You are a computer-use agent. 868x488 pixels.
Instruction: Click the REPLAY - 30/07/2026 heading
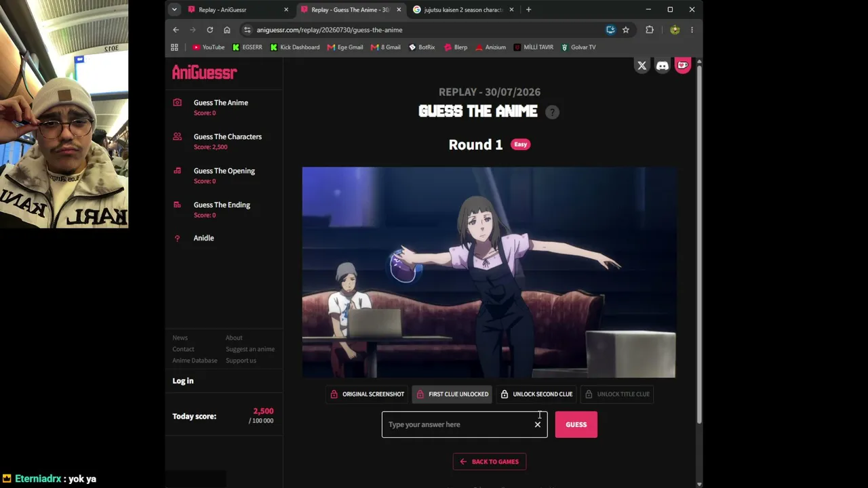490,92
